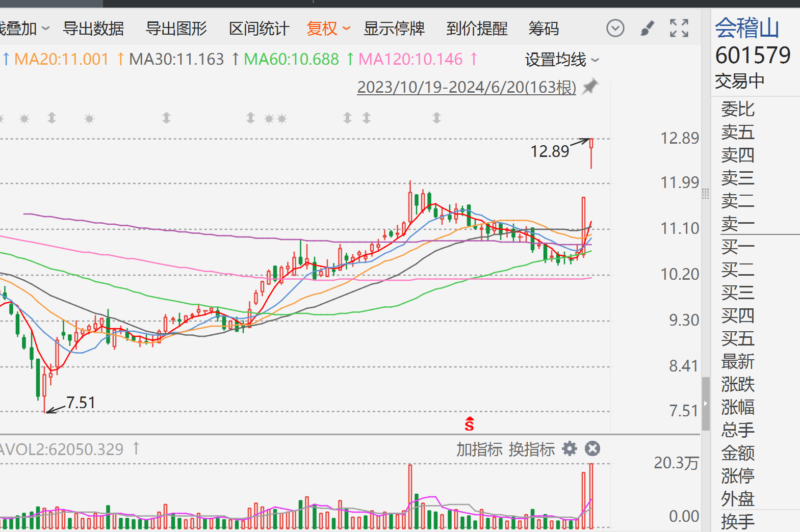Click the pin icon beside date range
The height and width of the screenshot is (532, 800).
[x=590, y=87]
